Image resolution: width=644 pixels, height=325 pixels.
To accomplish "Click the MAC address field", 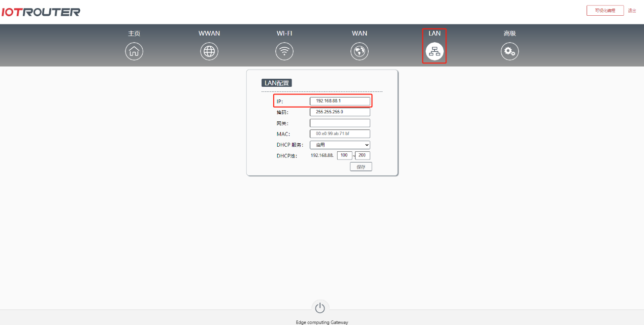I will click(340, 134).
